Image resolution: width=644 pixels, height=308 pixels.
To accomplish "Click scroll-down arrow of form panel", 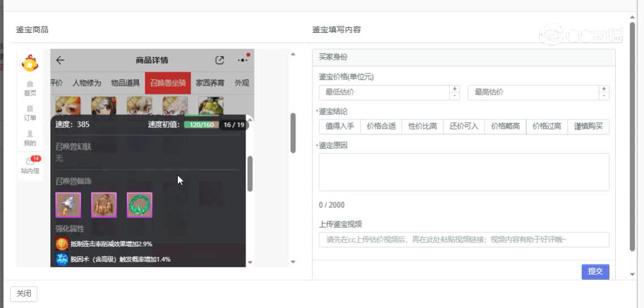I will point(633,275).
